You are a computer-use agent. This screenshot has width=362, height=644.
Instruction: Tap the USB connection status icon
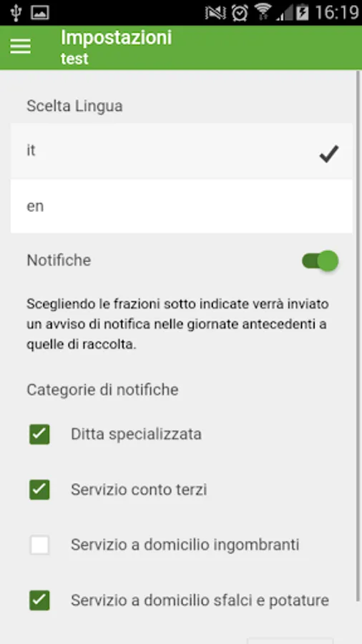coord(16,12)
